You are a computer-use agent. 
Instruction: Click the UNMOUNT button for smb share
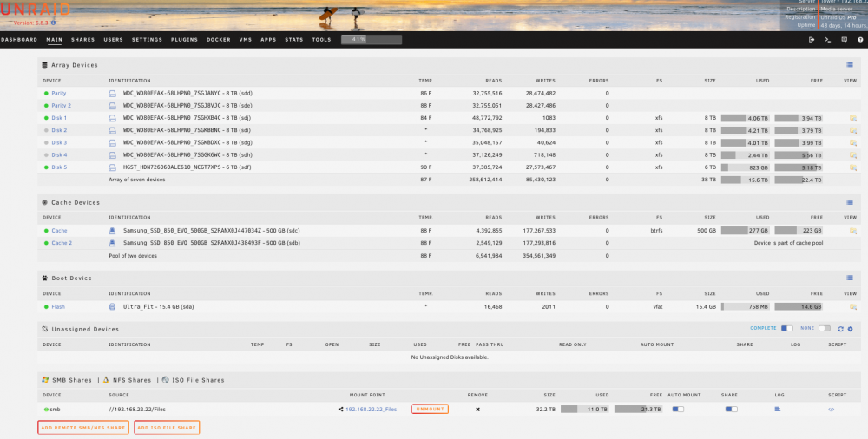(430, 410)
